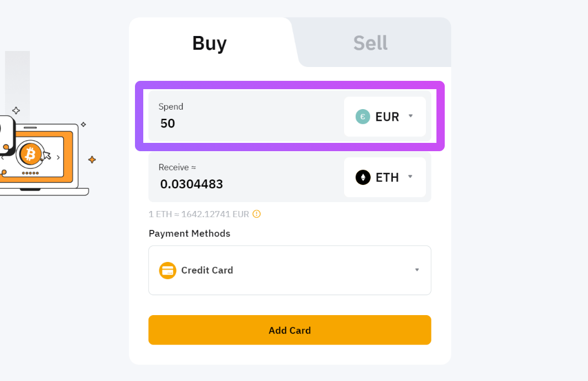Switch to the Buy tab
Image resolution: width=588 pixels, height=381 pixels.
point(210,43)
